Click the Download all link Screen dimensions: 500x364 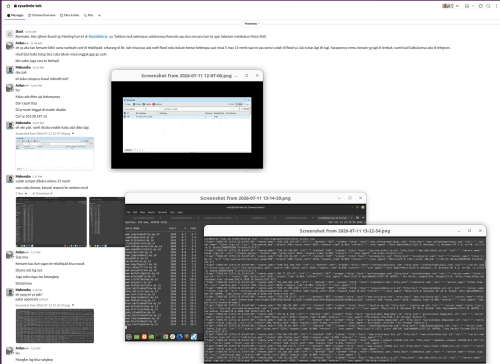click(42, 193)
